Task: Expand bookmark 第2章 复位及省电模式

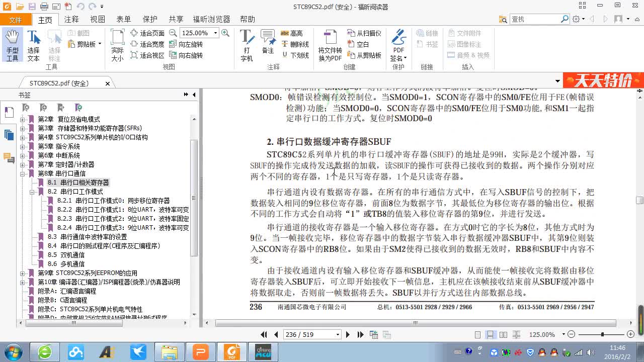Action: (x=22, y=119)
